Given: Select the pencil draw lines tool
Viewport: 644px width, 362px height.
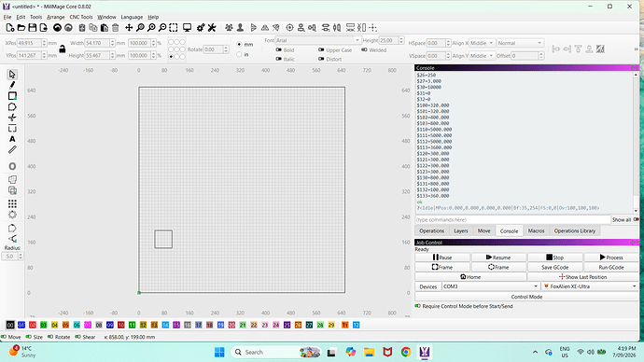Looking at the screenshot, I should click(12, 85).
